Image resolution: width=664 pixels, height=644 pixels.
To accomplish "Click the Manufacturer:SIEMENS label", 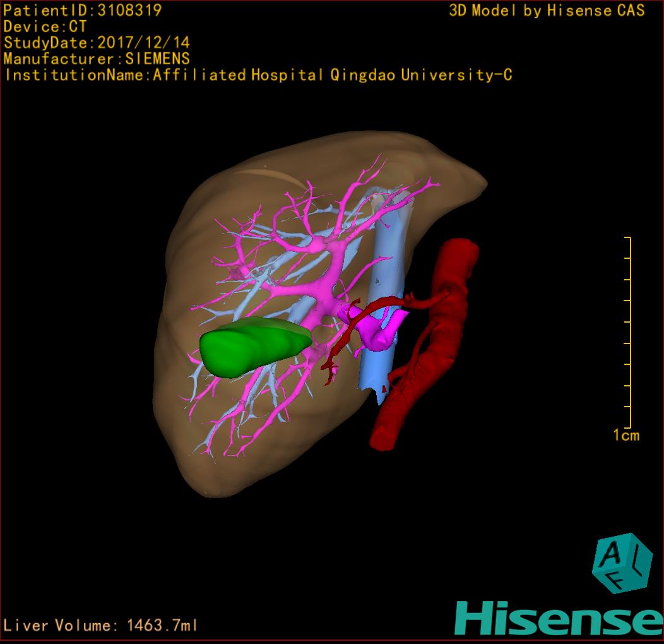I will tap(97, 59).
